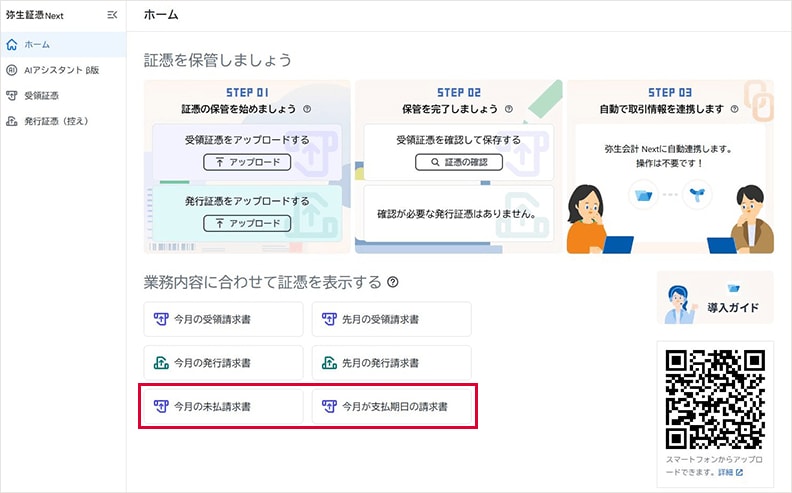Open the 導入ガイド banner

pos(715,298)
